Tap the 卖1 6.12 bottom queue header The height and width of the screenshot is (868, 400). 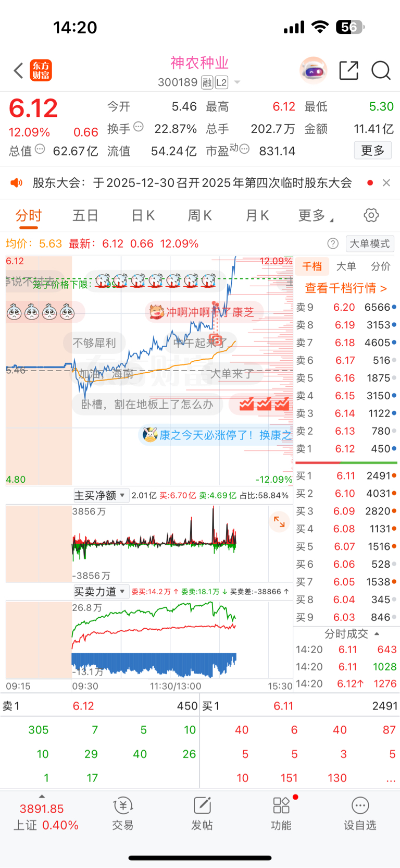100,706
